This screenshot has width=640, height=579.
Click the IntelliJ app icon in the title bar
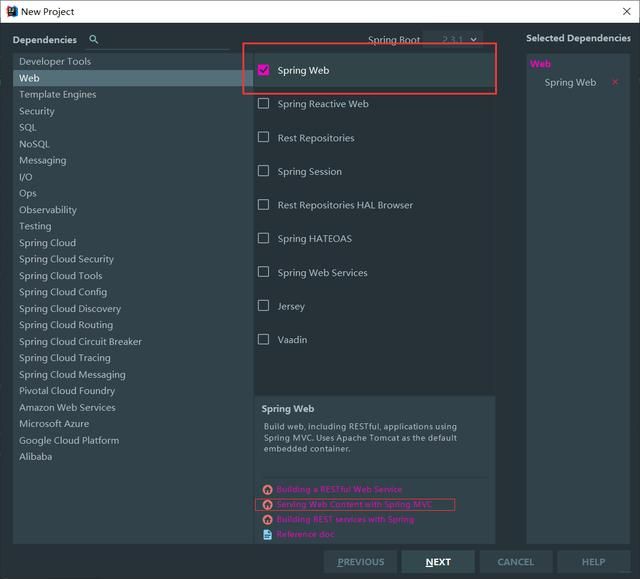12,11
